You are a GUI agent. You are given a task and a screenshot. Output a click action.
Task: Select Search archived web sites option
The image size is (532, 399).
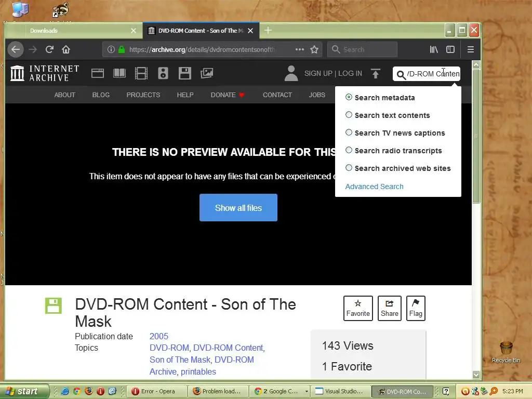pyautogui.click(x=349, y=168)
